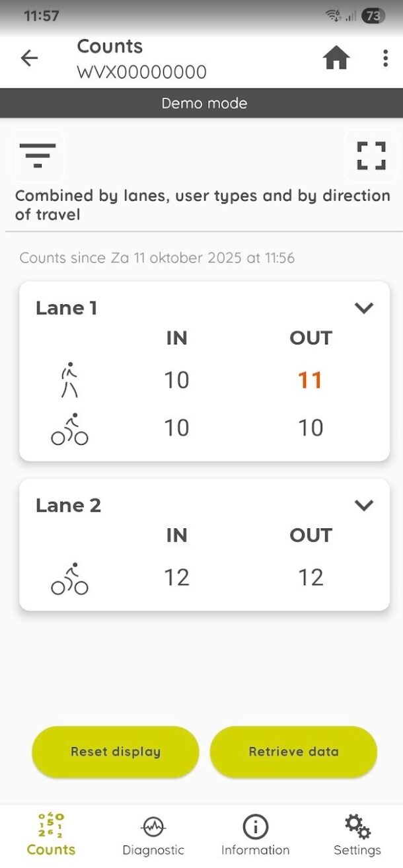
Task: Go to the home screen icon
Action: pyautogui.click(x=336, y=58)
